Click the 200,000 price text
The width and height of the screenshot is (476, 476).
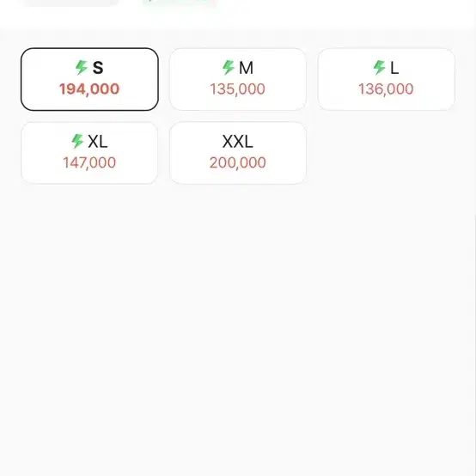pyautogui.click(x=238, y=162)
